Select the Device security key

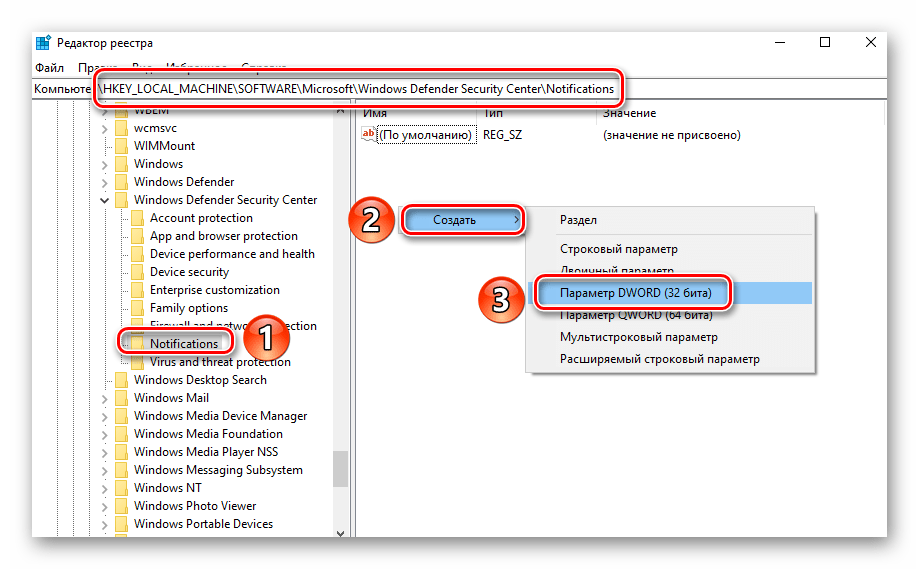(x=189, y=272)
